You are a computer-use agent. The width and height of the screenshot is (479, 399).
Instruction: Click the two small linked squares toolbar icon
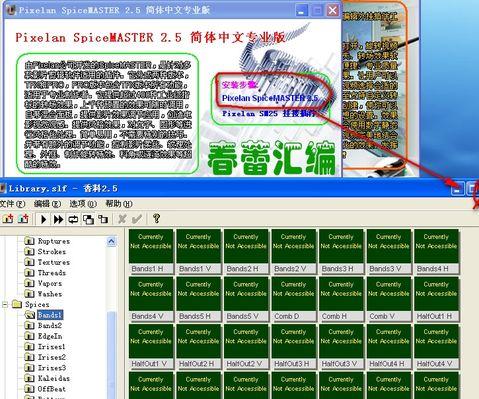pyautogui.click(x=103, y=219)
